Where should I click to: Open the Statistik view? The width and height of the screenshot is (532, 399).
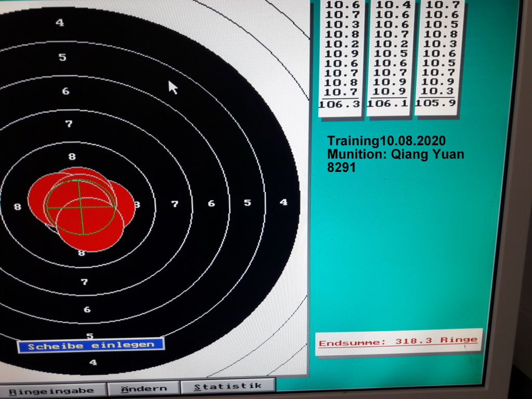coord(227,387)
